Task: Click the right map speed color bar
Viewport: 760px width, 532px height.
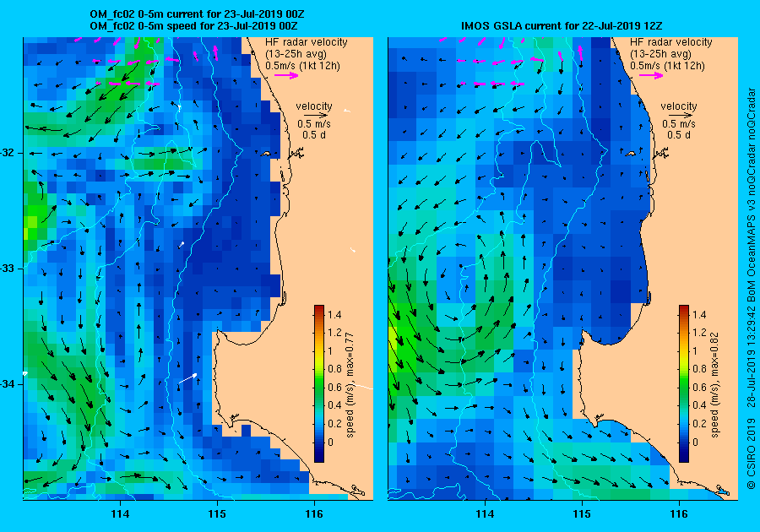Action: coord(684,383)
